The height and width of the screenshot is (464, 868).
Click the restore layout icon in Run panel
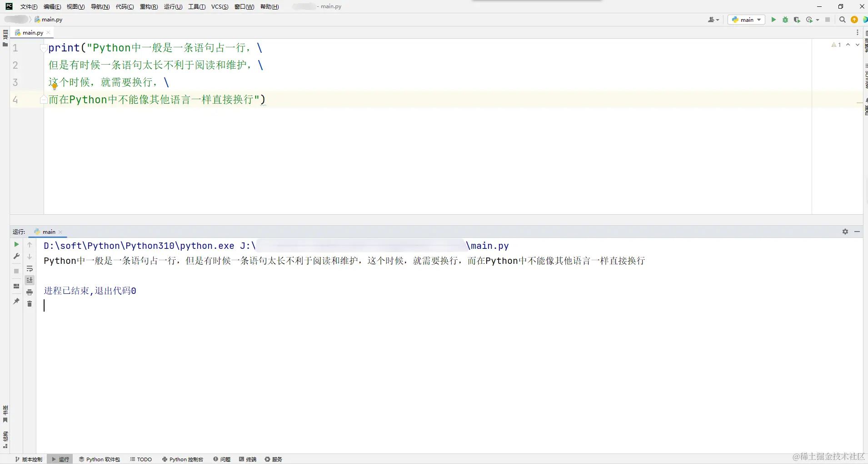[x=16, y=286]
